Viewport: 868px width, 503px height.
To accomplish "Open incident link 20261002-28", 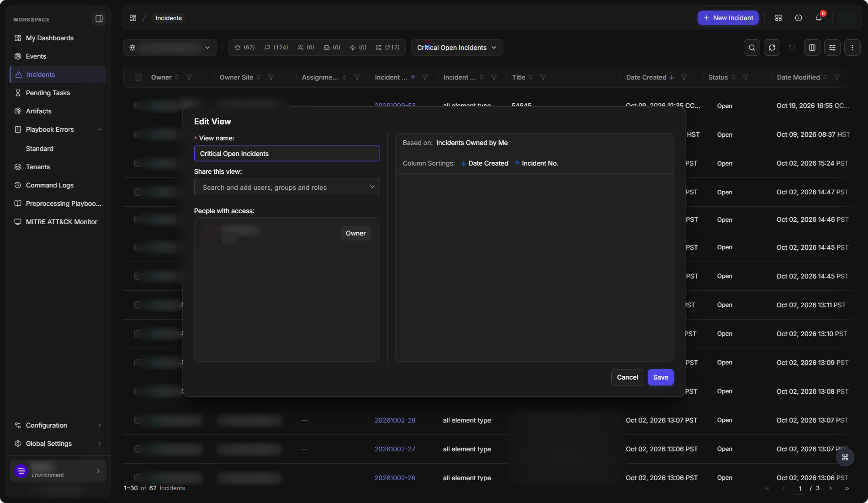I will 395,420.
